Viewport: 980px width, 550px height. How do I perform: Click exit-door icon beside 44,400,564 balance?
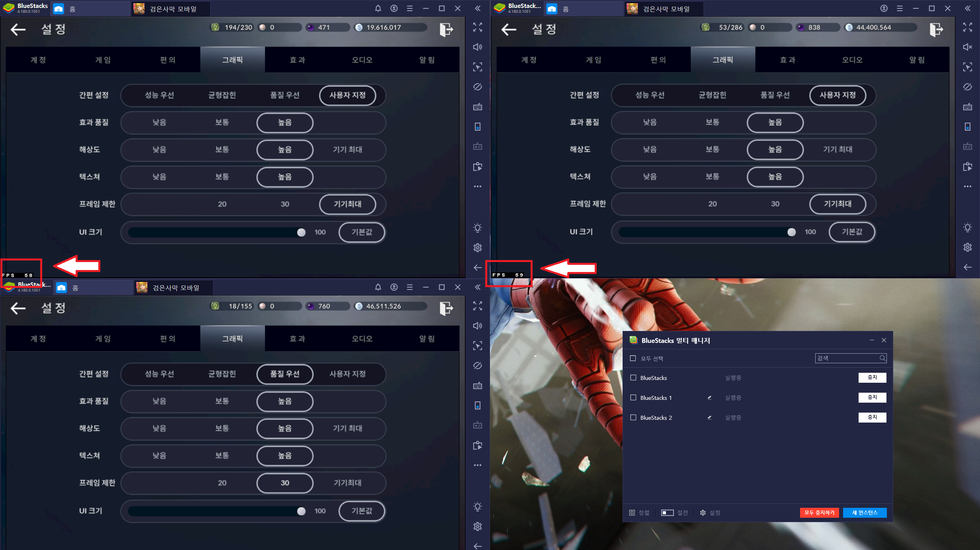click(x=936, y=29)
